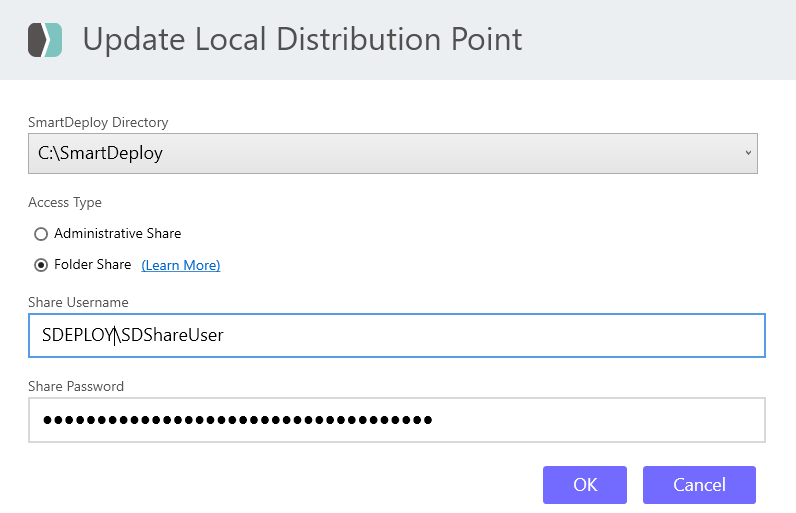796x513 pixels.
Task: Select the Administrative Share radio button
Action: [x=41, y=234]
